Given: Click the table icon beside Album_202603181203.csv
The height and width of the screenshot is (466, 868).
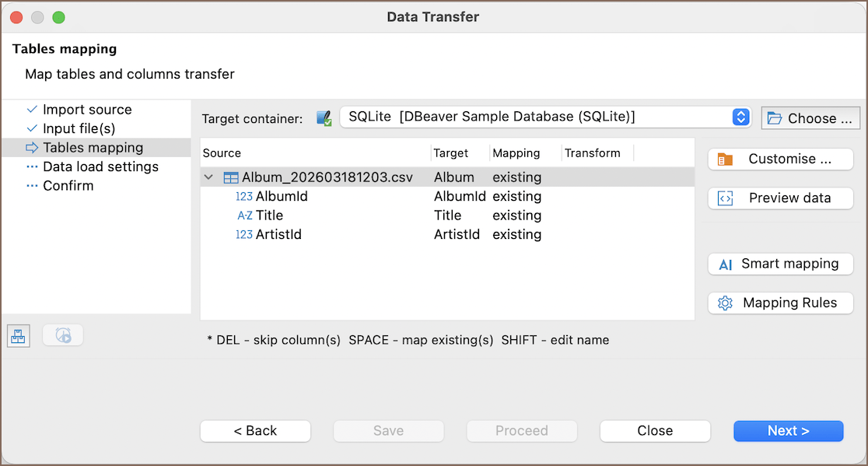Looking at the screenshot, I should (x=231, y=177).
